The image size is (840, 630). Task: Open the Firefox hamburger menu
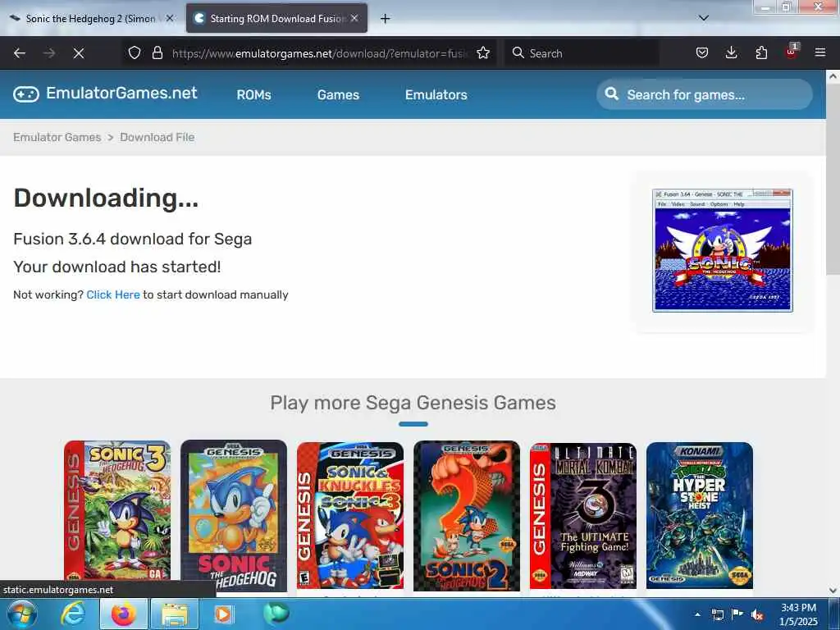click(x=820, y=52)
